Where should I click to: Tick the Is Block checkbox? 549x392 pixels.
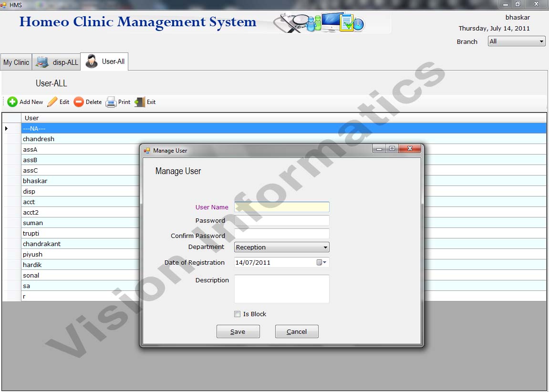click(238, 314)
